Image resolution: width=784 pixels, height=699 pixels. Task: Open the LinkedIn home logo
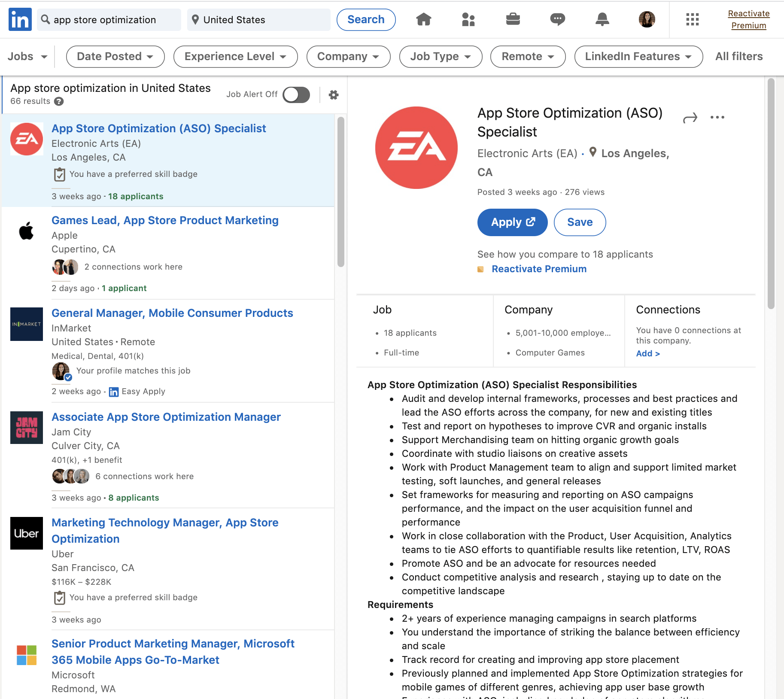[20, 19]
